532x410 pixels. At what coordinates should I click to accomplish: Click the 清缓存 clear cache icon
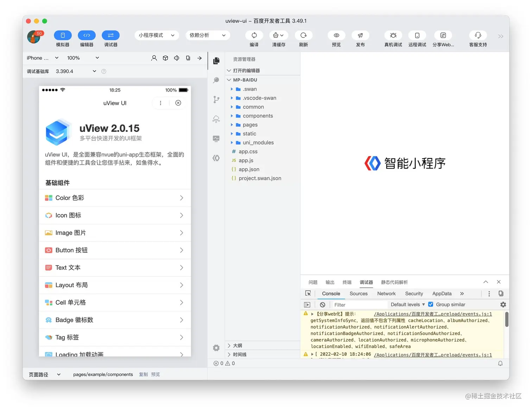[x=279, y=35]
